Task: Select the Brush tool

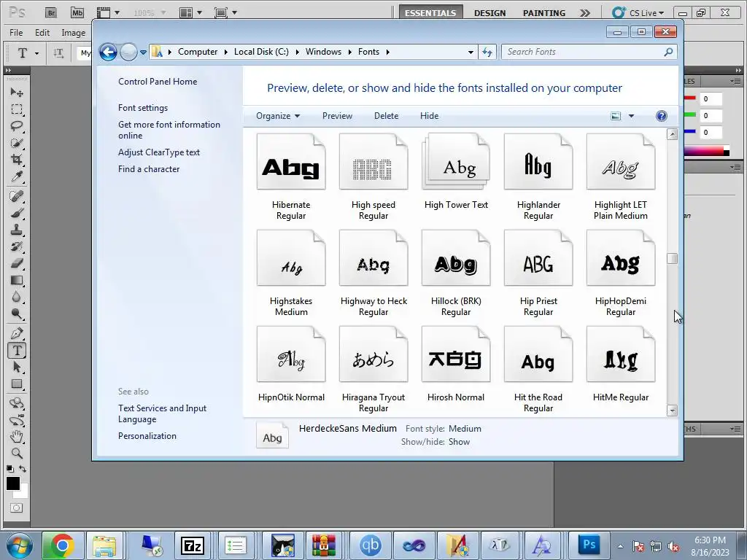Action: (17, 212)
